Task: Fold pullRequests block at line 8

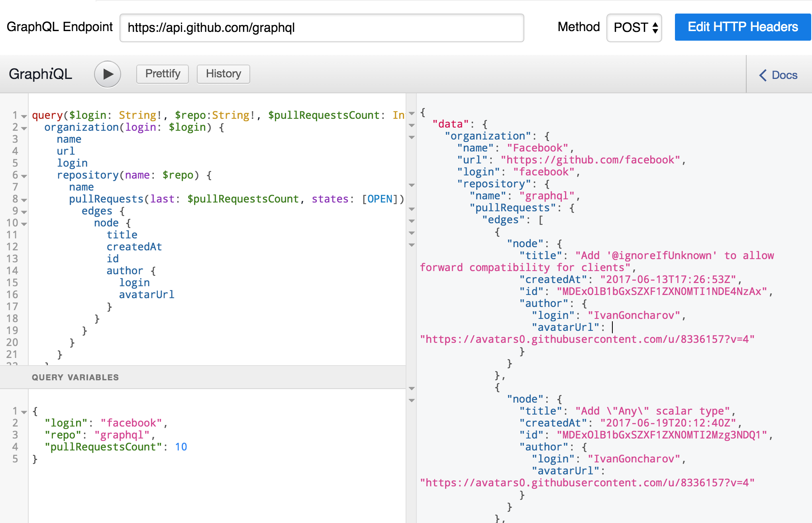Action: (x=24, y=200)
